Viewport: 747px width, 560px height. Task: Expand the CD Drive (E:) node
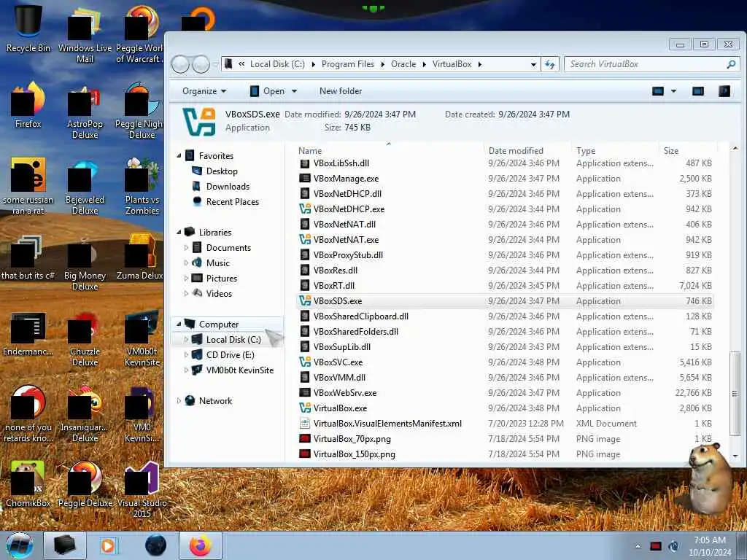186,355
